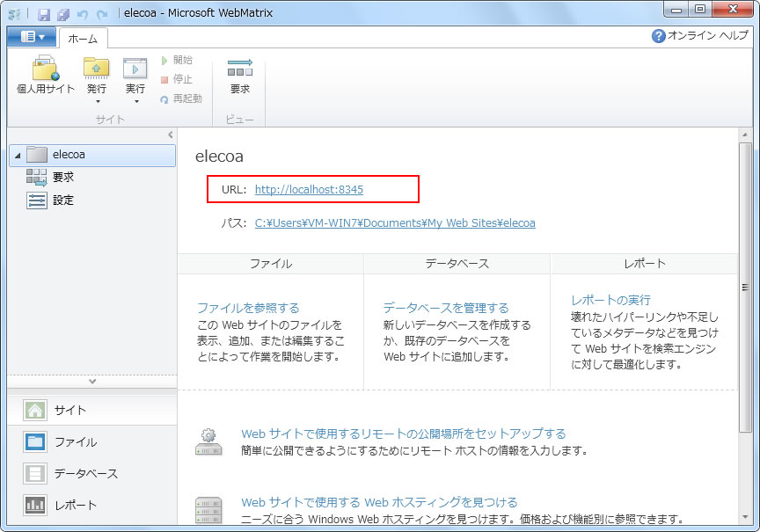760x532 pixels.
Task: Open the サイト (Site) workspace
Action: 70,411
